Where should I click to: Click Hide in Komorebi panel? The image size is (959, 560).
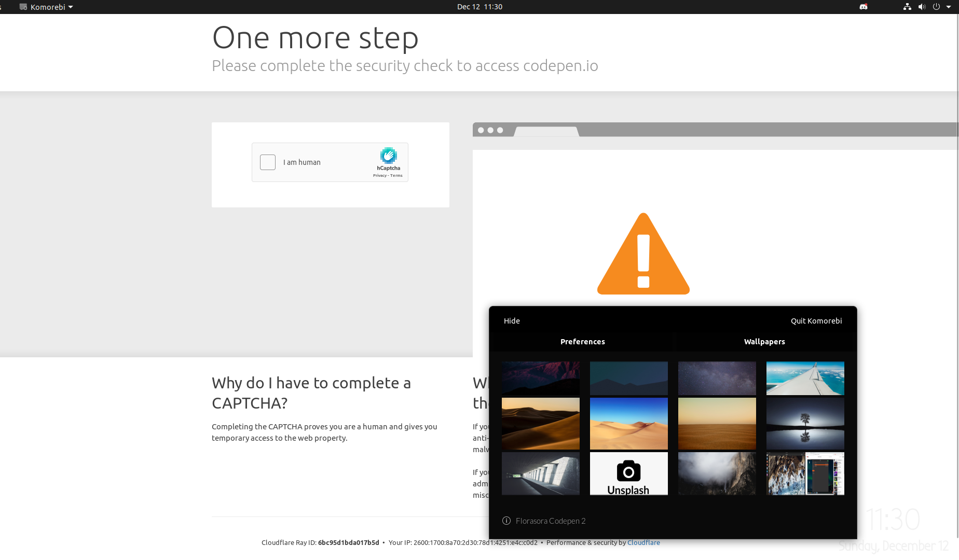[512, 321]
